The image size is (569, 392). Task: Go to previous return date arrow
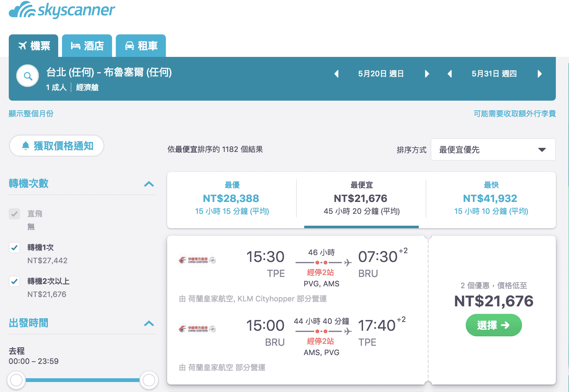(450, 74)
